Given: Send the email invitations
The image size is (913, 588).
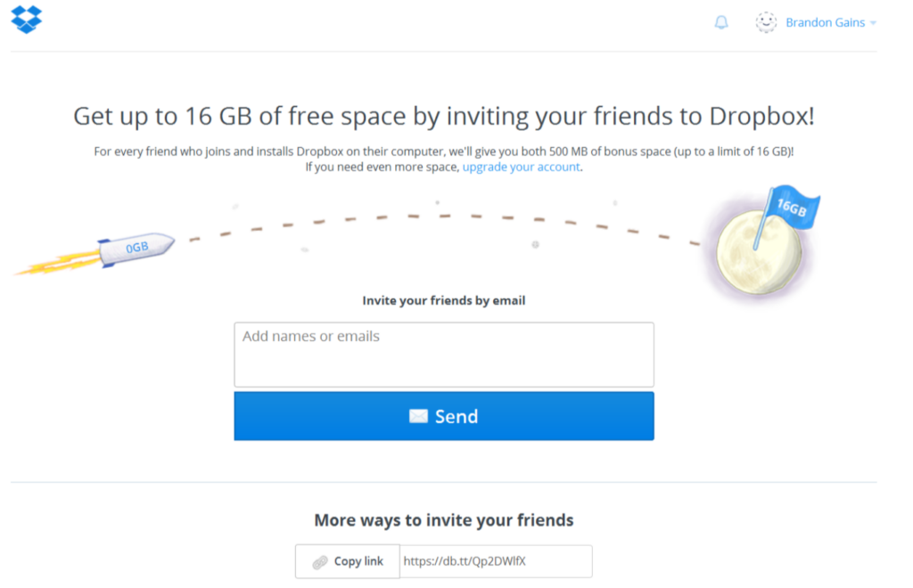Looking at the screenshot, I should pyautogui.click(x=444, y=416).
